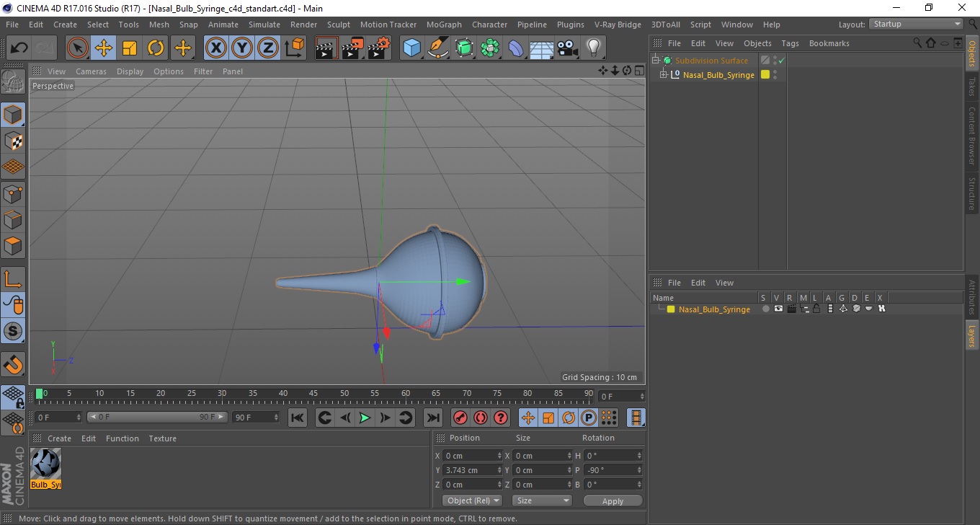Click Subdivision Surface generator toolbar icon
This screenshot has height=525, width=980.
pyautogui.click(x=465, y=48)
